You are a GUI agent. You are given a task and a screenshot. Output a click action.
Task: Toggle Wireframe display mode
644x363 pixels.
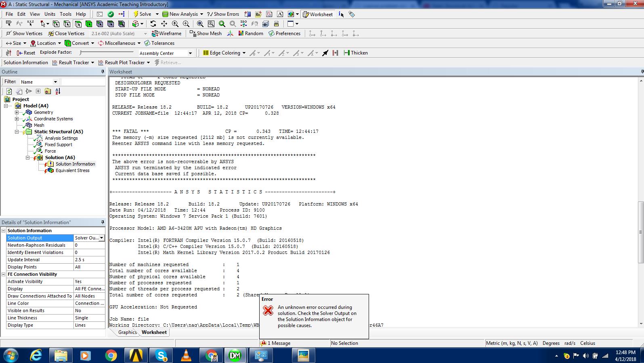click(x=166, y=34)
